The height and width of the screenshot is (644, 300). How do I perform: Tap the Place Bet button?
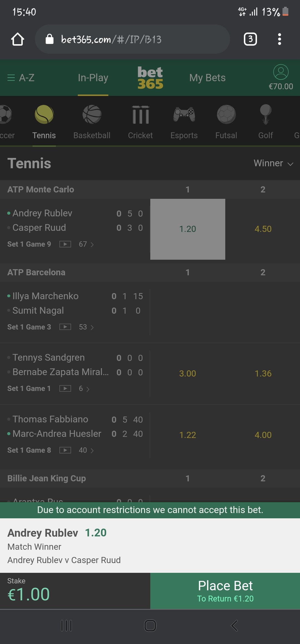[225, 591]
